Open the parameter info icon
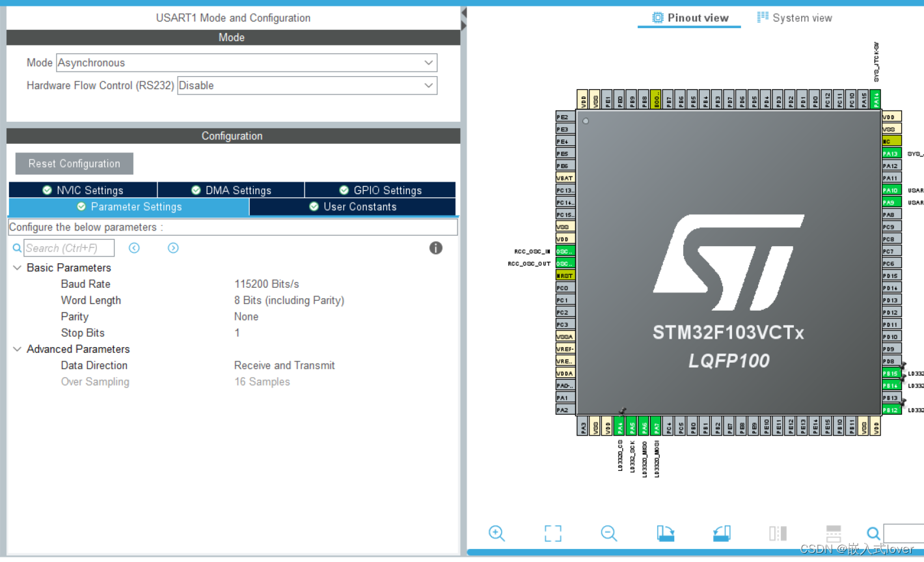This screenshot has width=924, height=562. 436,247
